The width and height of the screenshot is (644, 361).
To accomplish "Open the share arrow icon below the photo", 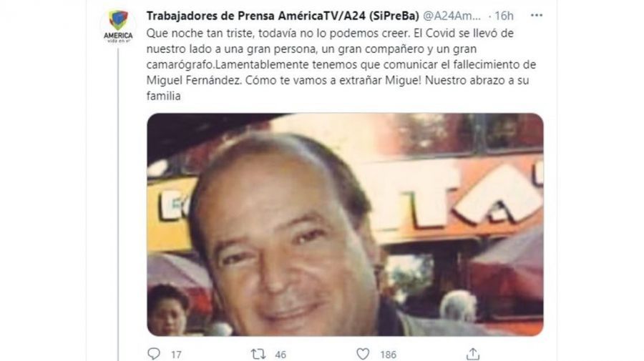I will [473, 354].
